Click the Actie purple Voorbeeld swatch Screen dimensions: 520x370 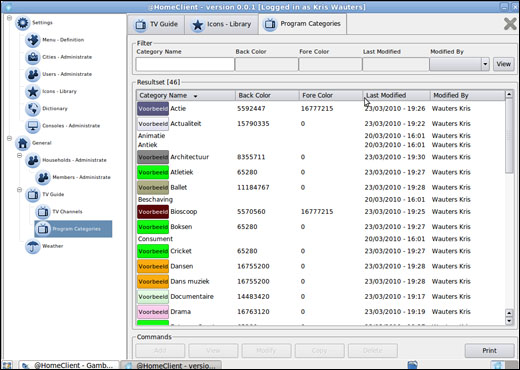tap(153, 109)
